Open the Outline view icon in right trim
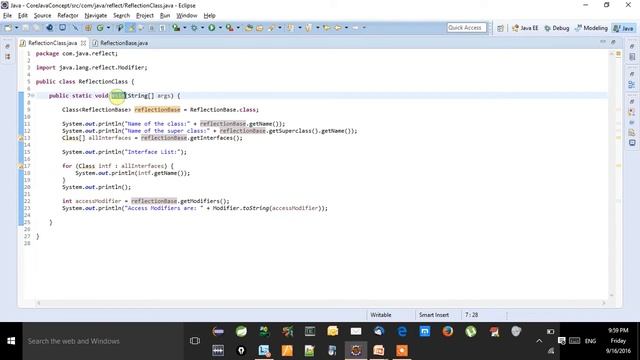Screen dimensions: 640x360 (632, 84)
